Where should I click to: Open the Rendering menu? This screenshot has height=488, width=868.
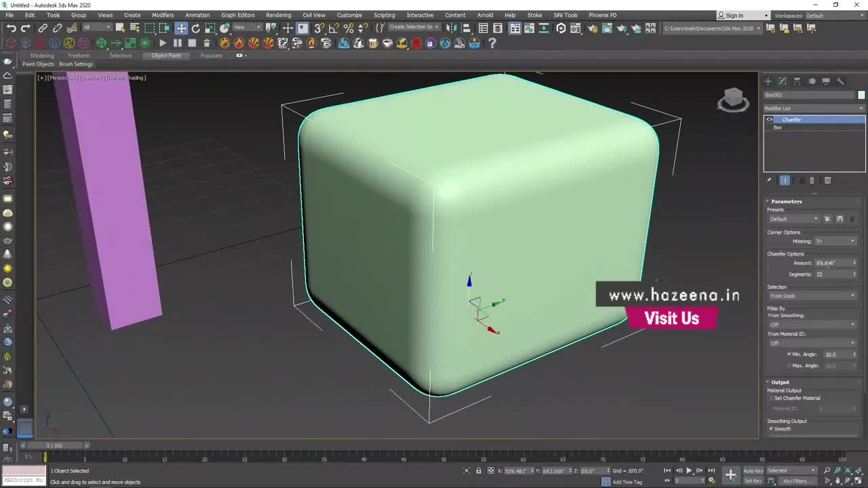coord(278,15)
